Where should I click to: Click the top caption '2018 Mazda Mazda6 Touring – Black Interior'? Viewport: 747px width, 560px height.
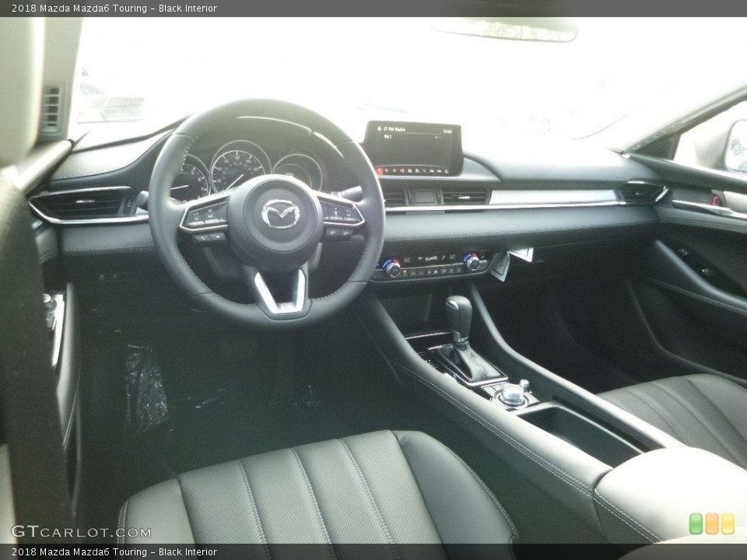[x=114, y=8]
